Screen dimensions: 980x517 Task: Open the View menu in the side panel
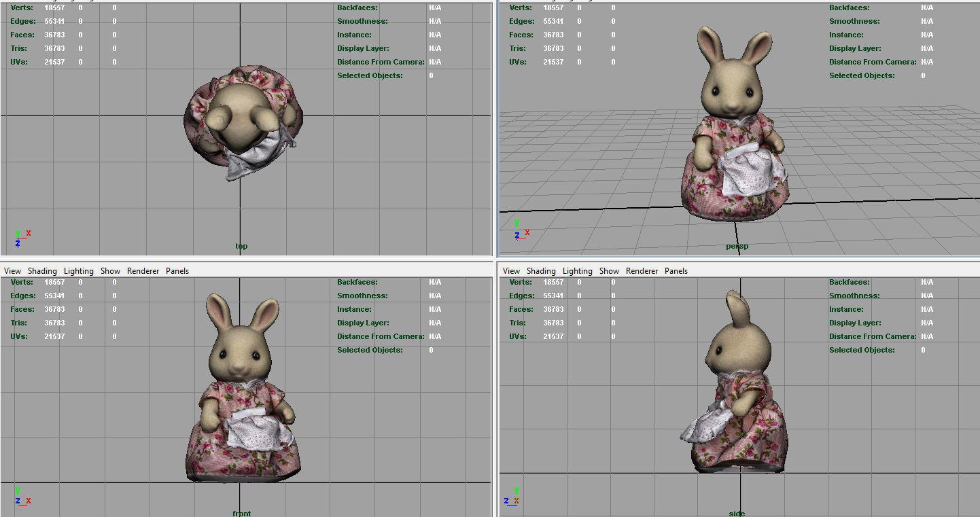pyautogui.click(x=511, y=270)
